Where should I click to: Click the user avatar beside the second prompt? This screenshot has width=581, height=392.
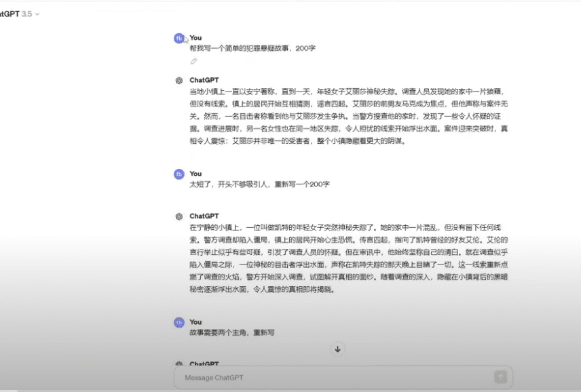179,174
